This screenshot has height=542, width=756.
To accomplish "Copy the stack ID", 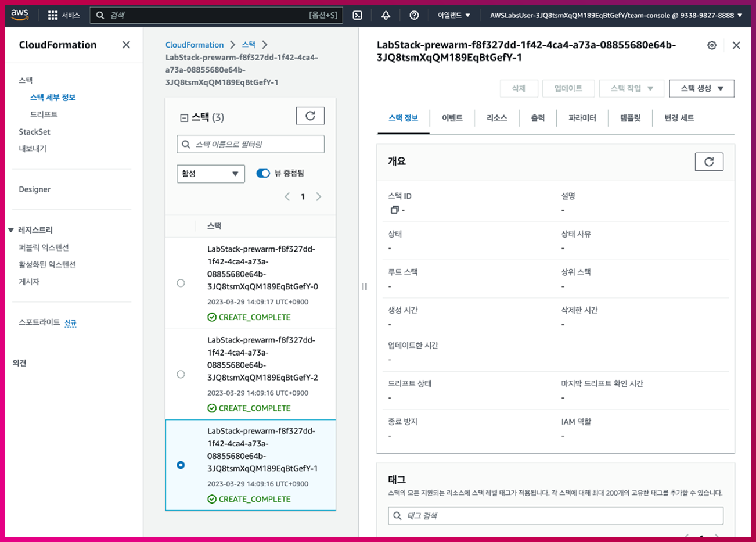I will (394, 210).
